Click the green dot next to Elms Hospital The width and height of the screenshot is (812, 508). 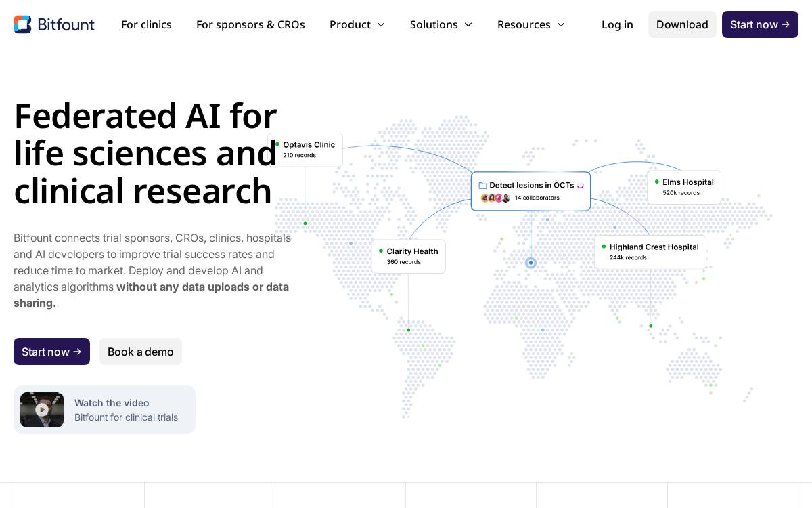(x=657, y=182)
